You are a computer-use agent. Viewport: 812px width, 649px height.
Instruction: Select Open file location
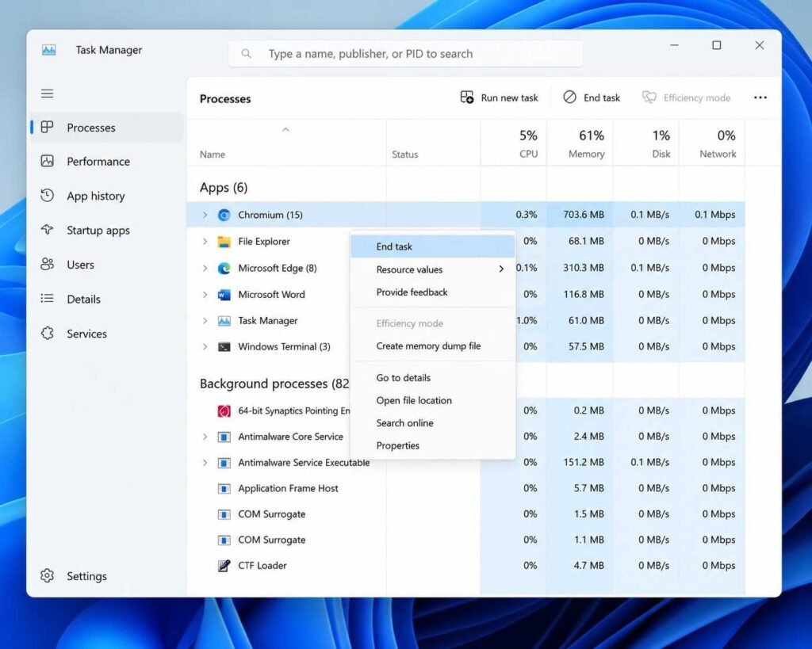coord(432,400)
